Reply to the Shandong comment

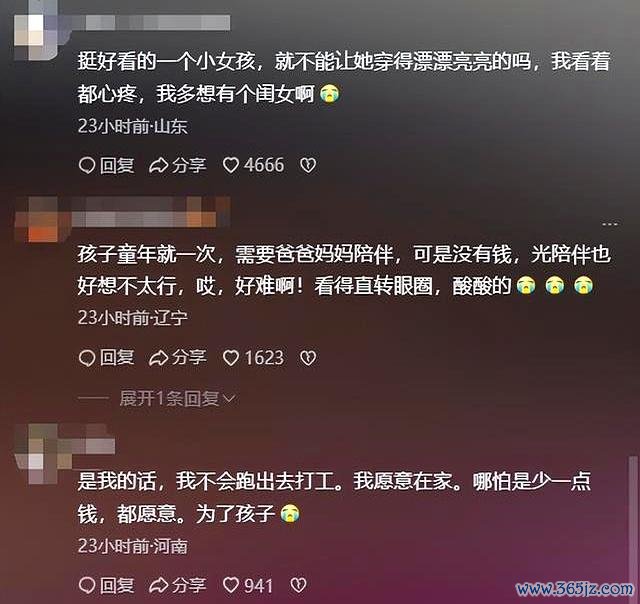coord(106,166)
